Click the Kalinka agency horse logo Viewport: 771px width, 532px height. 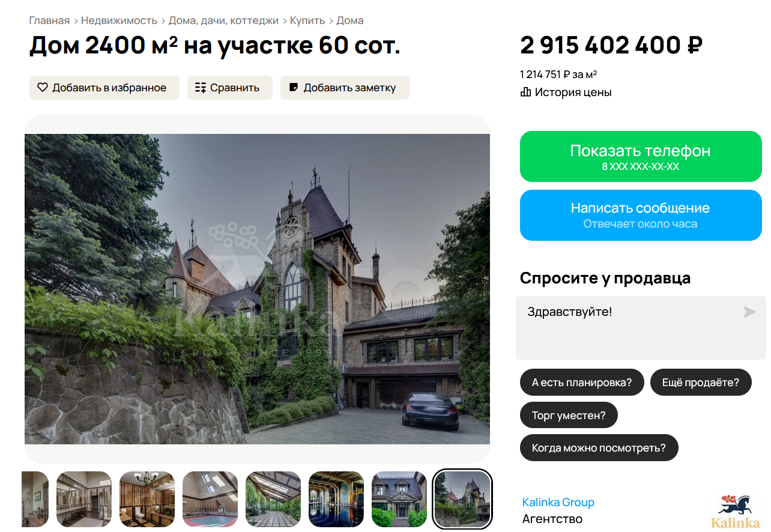(x=735, y=512)
